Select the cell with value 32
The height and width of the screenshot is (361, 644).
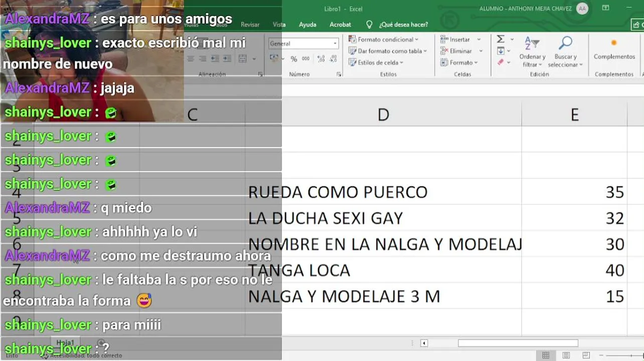click(574, 218)
